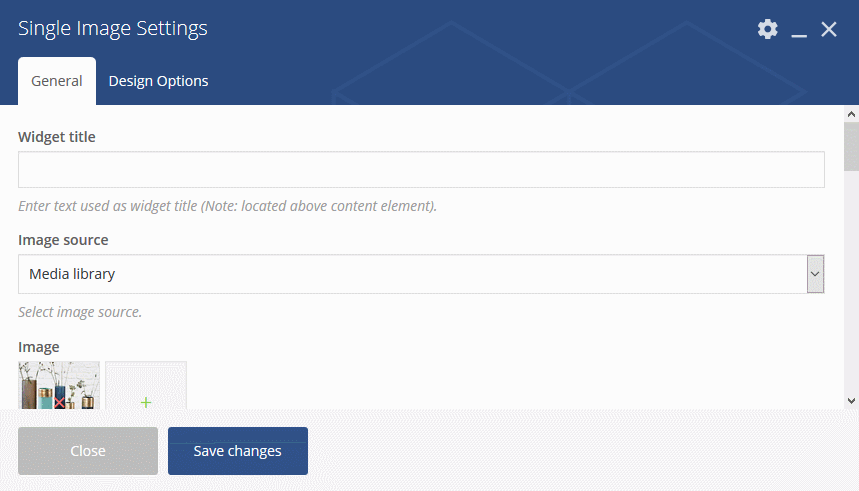Switch to the General tab
Image resolution: width=859 pixels, height=491 pixels.
[x=57, y=81]
